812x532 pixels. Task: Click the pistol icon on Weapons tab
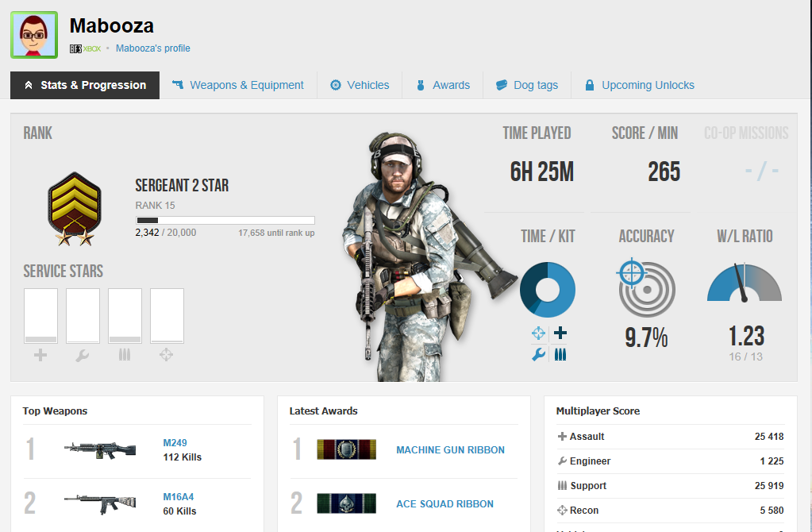click(178, 84)
